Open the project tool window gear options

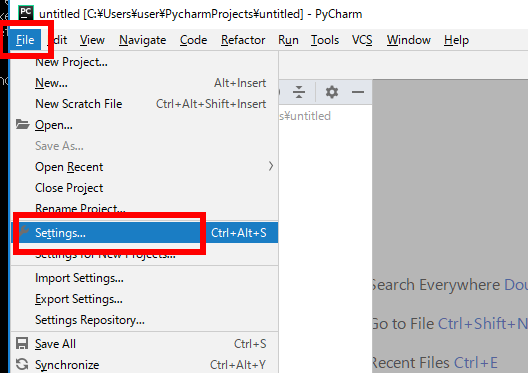[x=332, y=92]
